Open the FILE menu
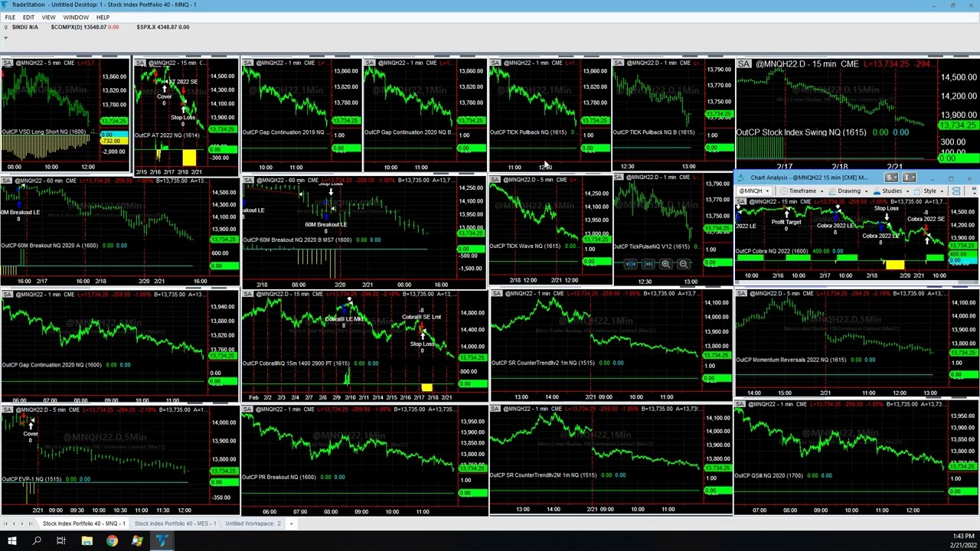This screenshot has height=551, width=980. 10,17
